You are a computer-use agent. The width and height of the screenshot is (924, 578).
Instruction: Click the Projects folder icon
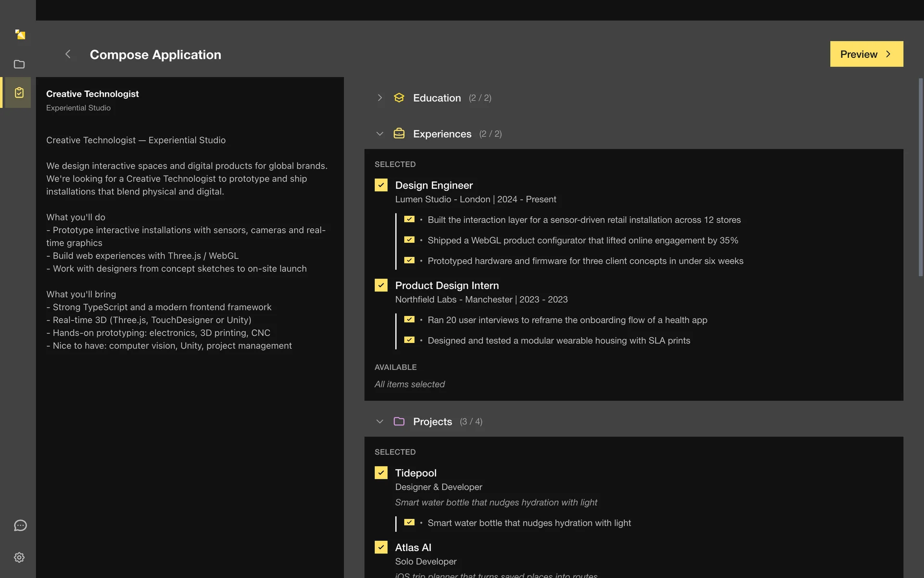click(399, 421)
